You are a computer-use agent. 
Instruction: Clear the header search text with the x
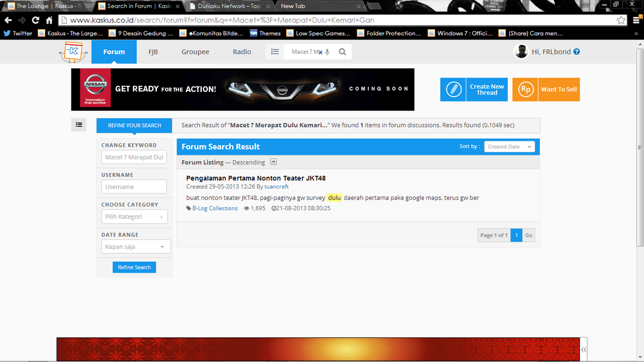pyautogui.click(x=320, y=52)
